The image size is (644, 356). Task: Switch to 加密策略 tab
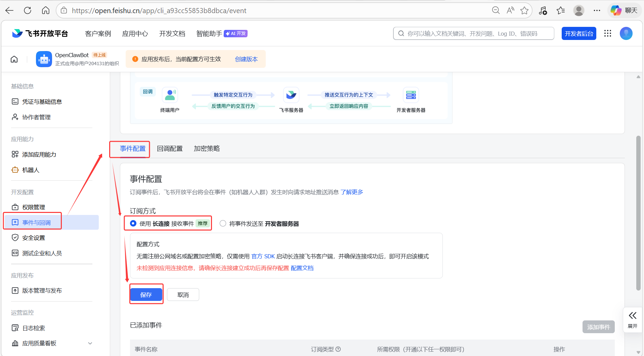pos(207,148)
